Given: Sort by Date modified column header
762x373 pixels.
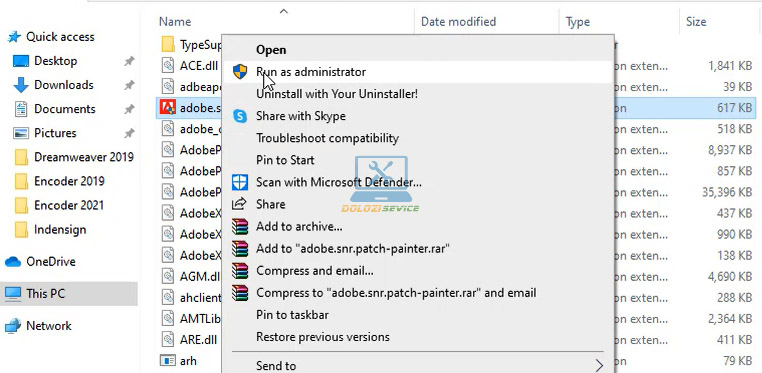Looking at the screenshot, I should [x=458, y=22].
